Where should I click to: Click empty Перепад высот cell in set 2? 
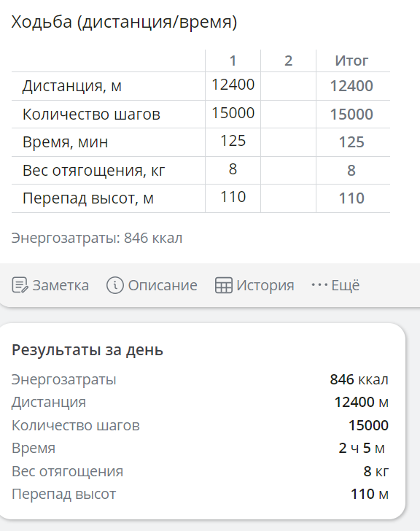click(288, 198)
